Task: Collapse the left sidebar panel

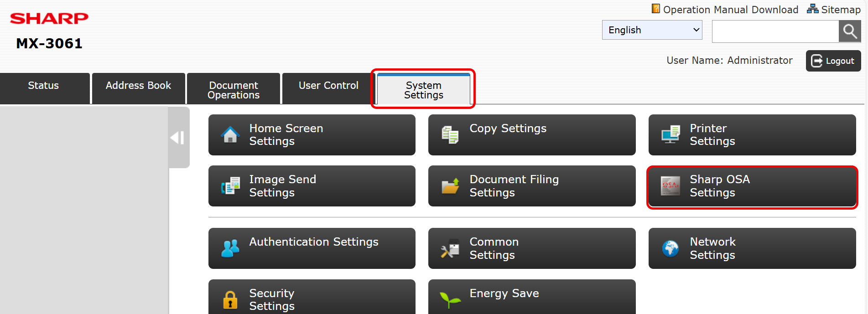Action: point(178,138)
